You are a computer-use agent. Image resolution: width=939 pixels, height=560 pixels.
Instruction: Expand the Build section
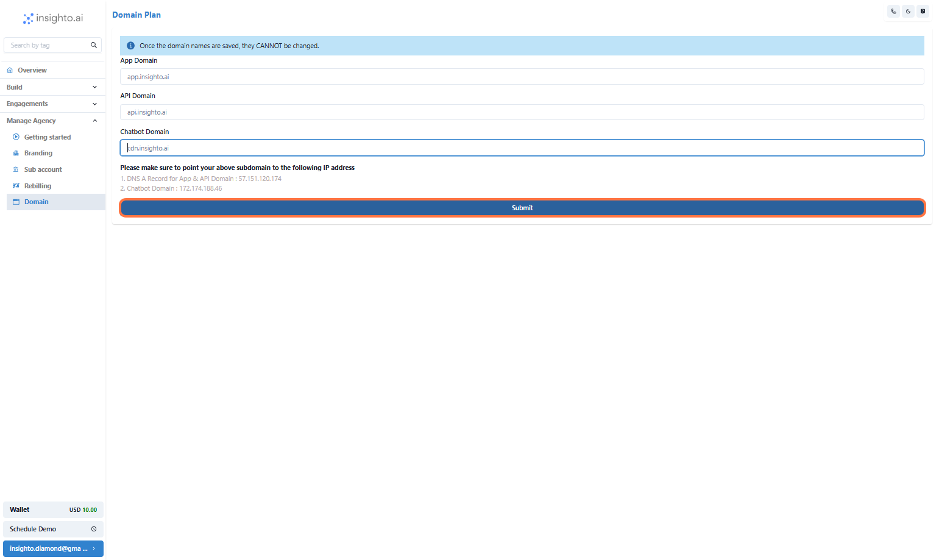(52, 87)
